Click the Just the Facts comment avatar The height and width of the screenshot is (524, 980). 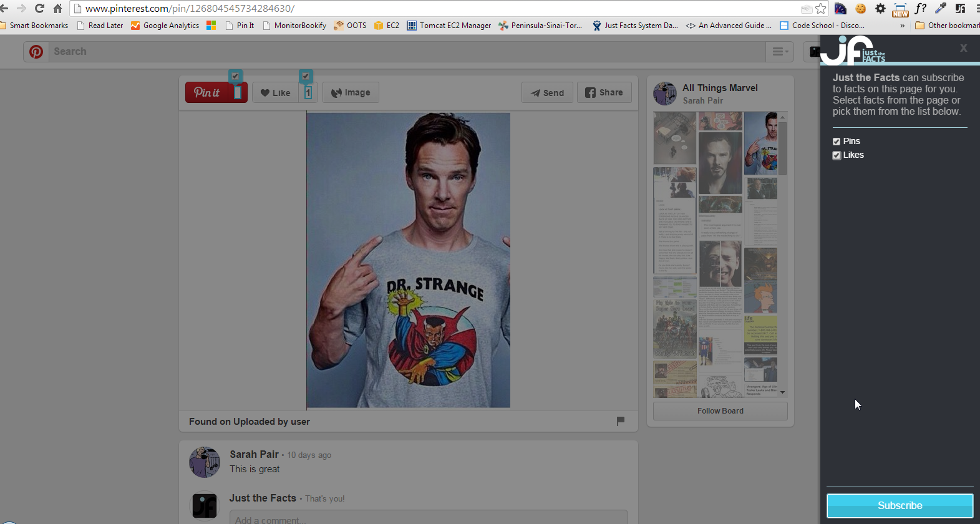[x=205, y=505]
